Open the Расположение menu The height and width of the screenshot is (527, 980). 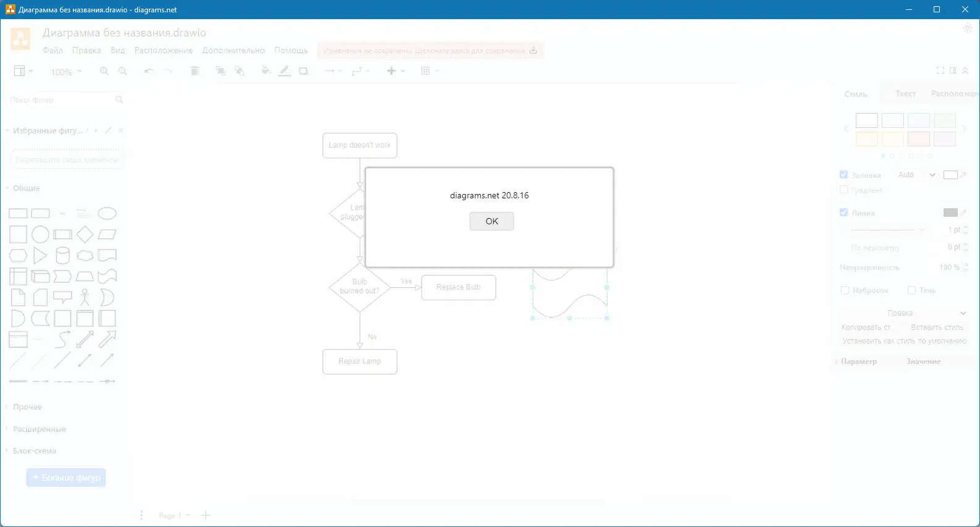pos(164,51)
